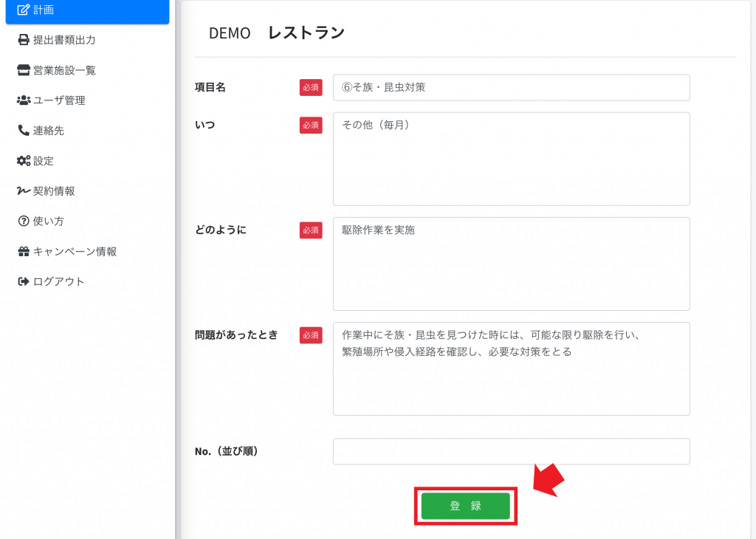The width and height of the screenshot is (756, 539).
Task: Click the DEMO レストラン heading
Action: [x=277, y=32]
